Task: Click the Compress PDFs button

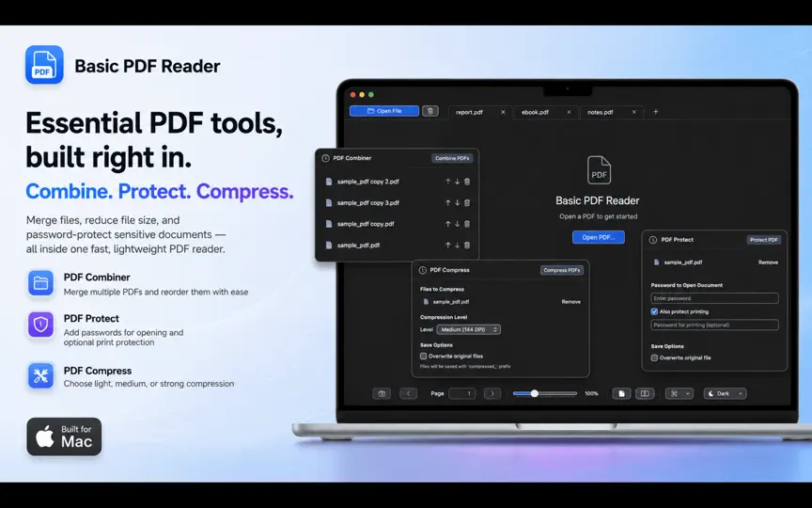Action: coord(562,270)
